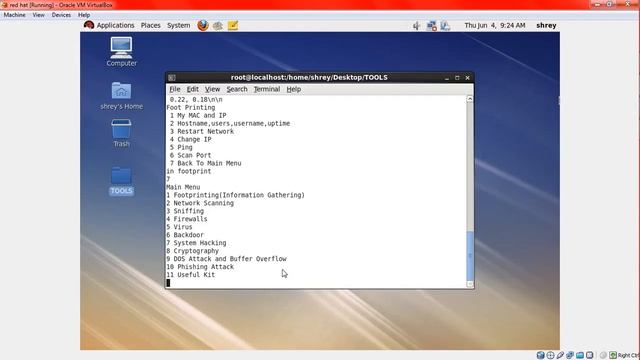The image size is (640, 360).
Task: Open the terminal Help menu
Action: click(x=293, y=89)
